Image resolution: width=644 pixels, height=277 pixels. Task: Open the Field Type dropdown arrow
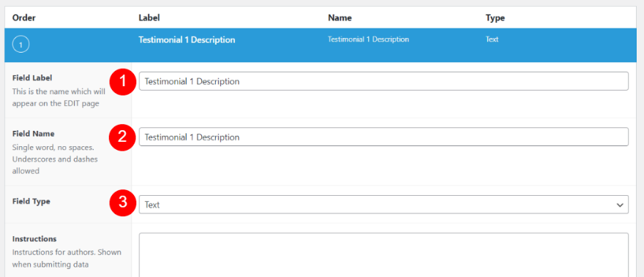620,205
